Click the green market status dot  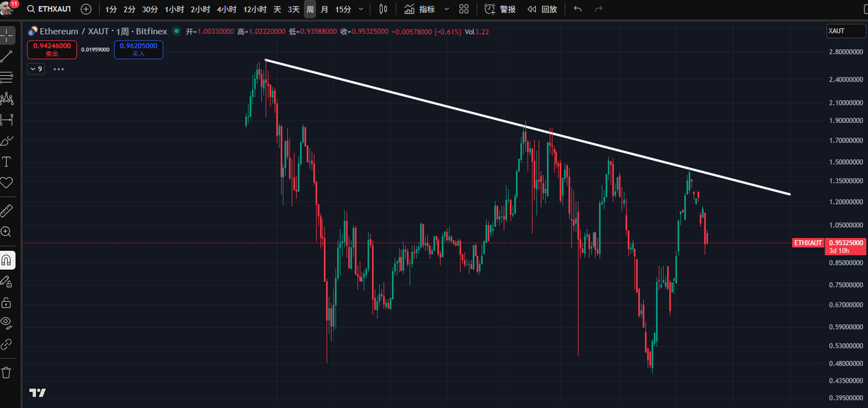click(x=177, y=32)
